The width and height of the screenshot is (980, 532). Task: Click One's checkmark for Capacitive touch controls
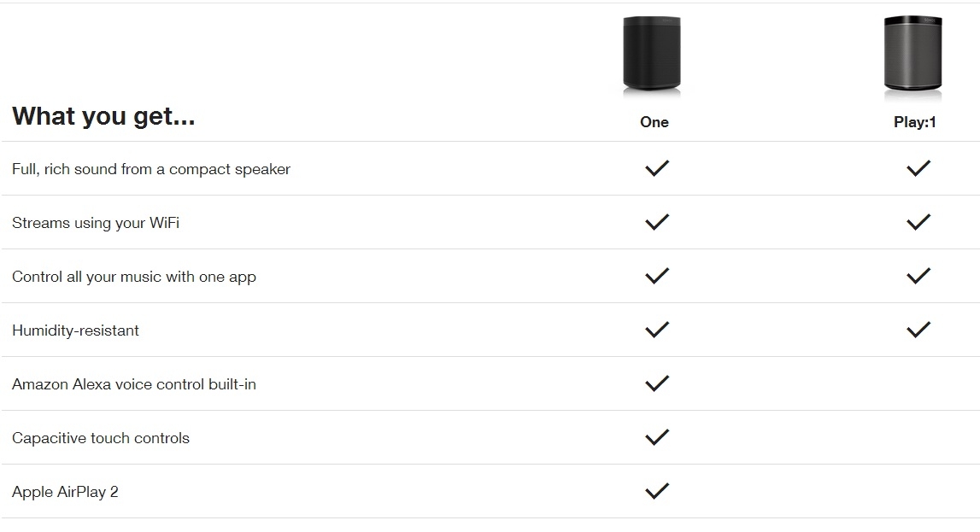(657, 436)
